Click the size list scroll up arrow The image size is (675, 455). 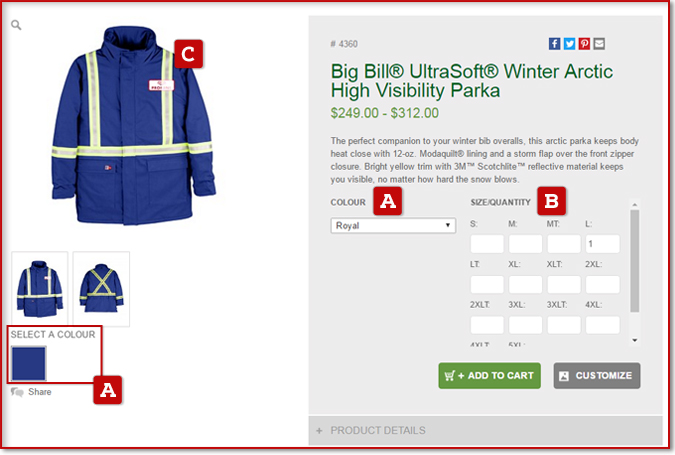click(635, 204)
